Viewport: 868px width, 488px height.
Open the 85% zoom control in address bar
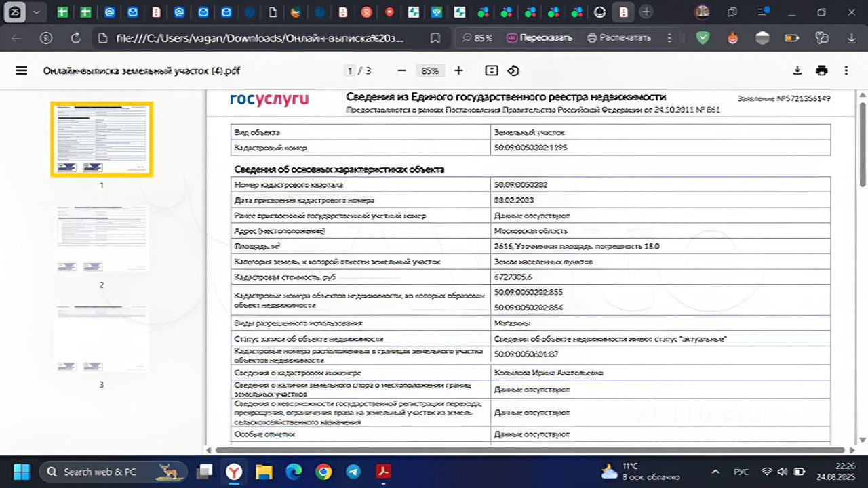coord(477,38)
